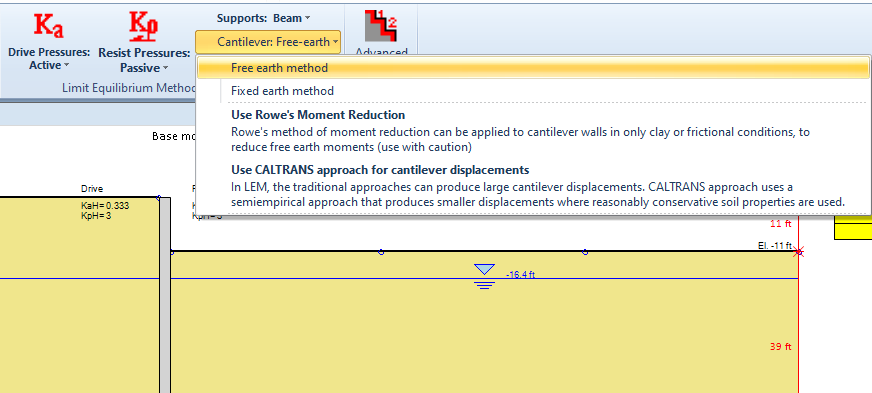Click the KpH= 3 value under Drive
Viewport: 872px width, 393px height.
coord(96,216)
